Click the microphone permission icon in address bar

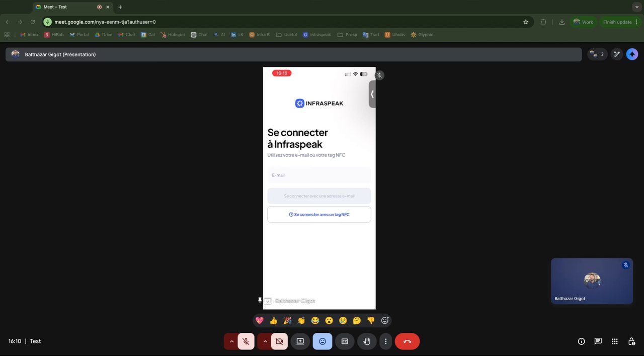pyautogui.click(x=48, y=22)
